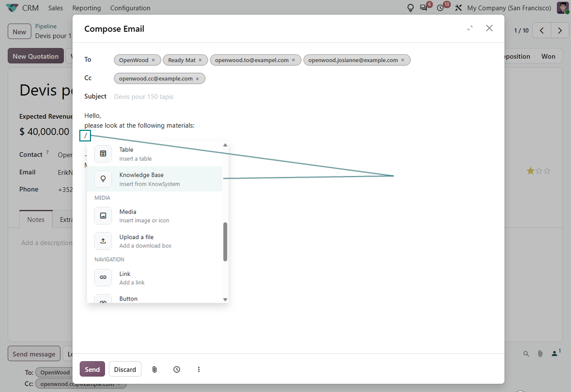
Task: Remove Ready Mat recipient tag
Action: (x=200, y=60)
